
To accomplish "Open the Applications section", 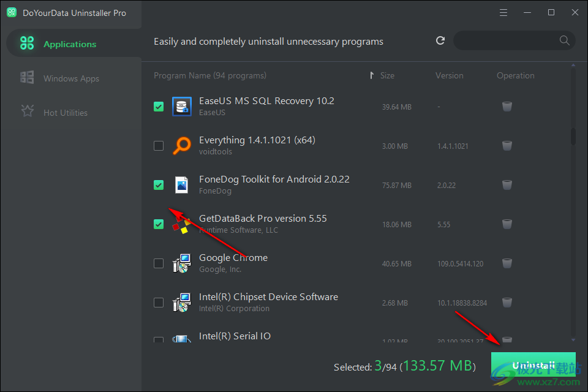I will click(74, 43).
